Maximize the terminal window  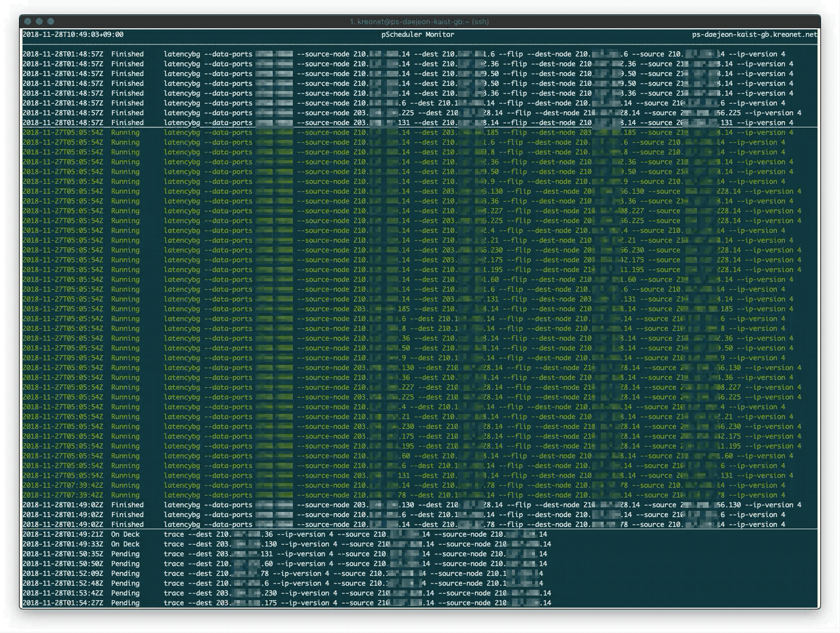(x=51, y=21)
